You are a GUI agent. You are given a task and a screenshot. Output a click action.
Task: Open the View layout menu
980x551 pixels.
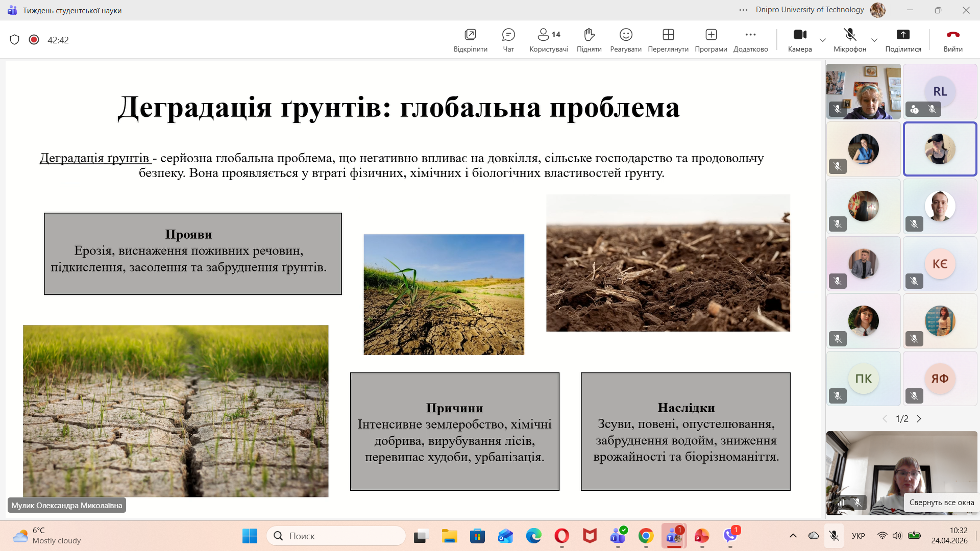[668, 40]
